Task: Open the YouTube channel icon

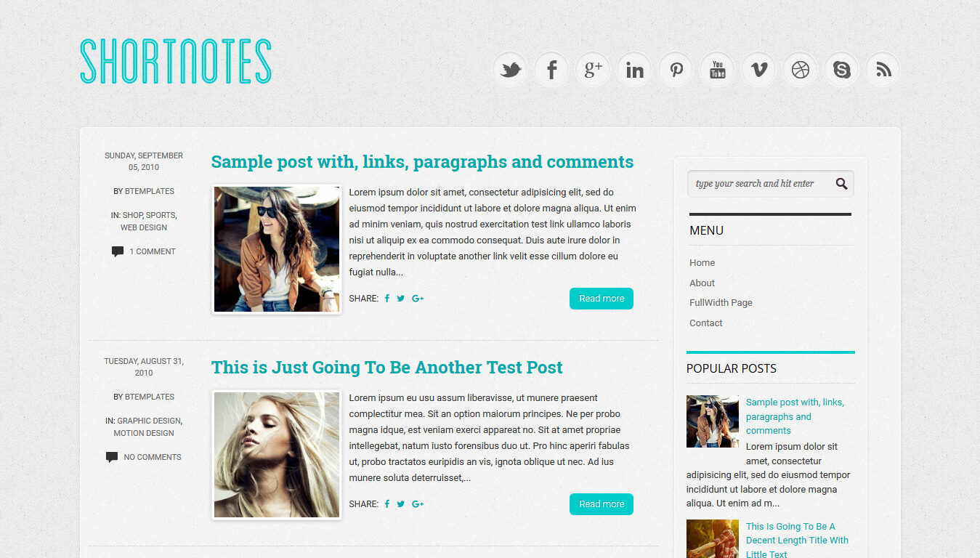Action: (718, 70)
